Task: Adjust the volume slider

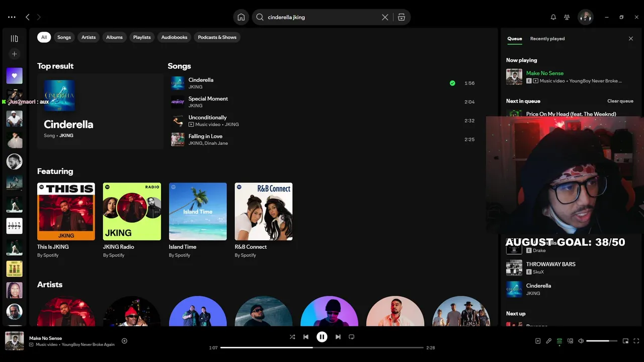Action: (x=602, y=341)
